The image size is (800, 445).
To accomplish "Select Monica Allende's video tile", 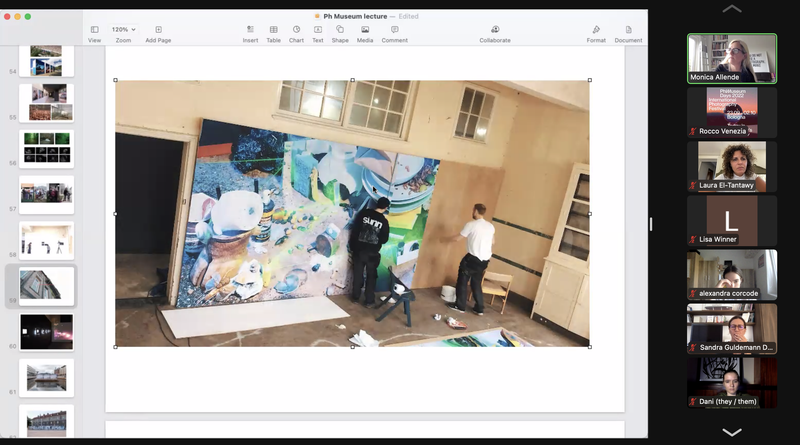I will (732, 58).
